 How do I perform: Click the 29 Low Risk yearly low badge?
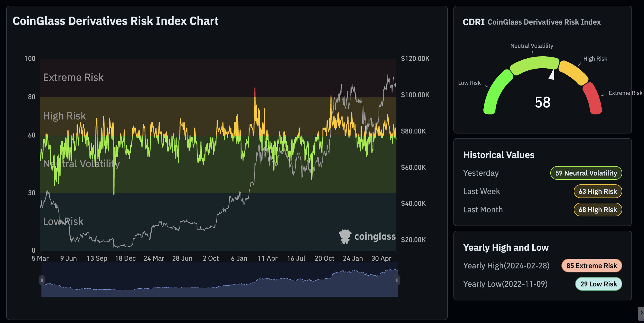click(598, 284)
